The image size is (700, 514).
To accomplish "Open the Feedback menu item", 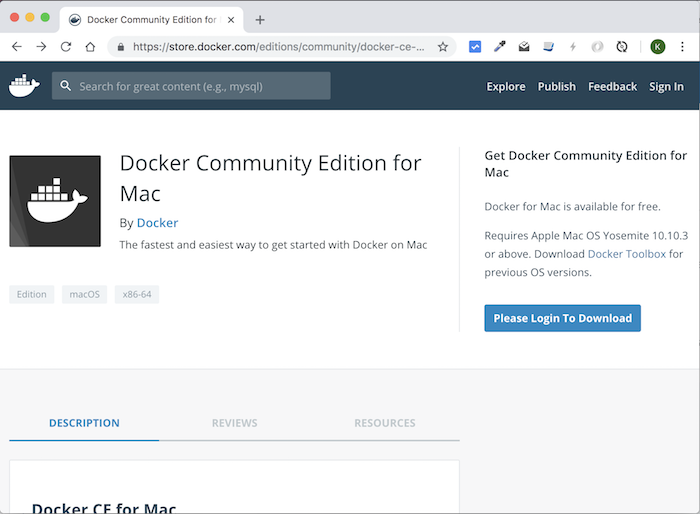I will point(612,87).
